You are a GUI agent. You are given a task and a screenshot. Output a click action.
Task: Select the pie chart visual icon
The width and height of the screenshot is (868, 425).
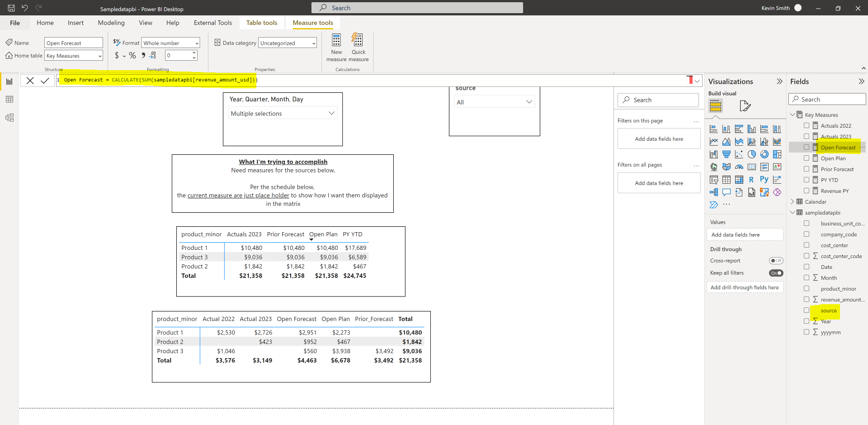coord(751,154)
